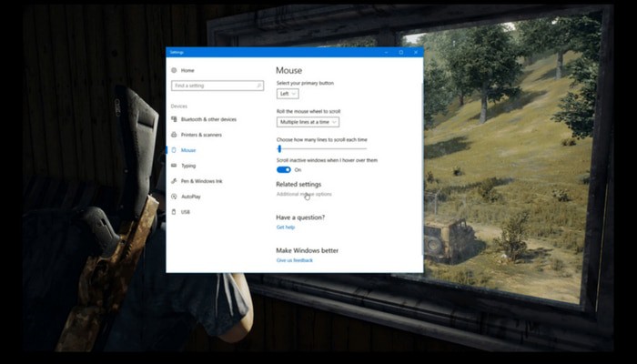Viewport: 637px width, 364px height.
Task: Open Additional mouse options link
Action: point(304,194)
